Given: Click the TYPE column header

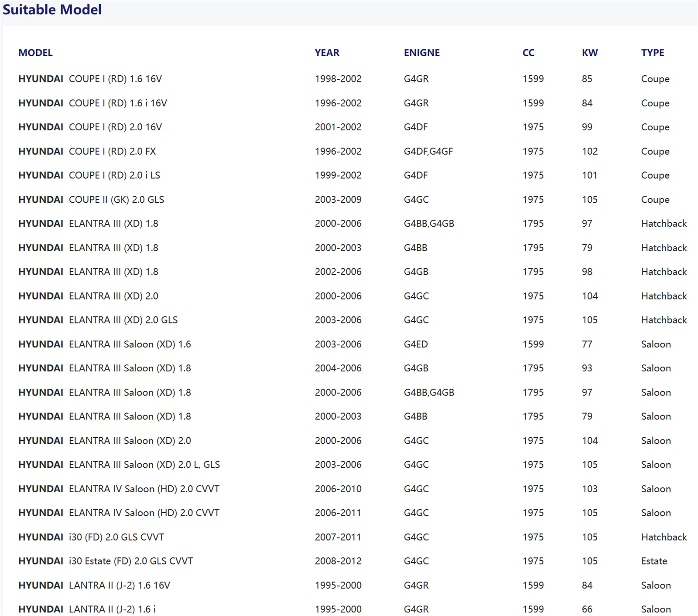Looking at the screenshot, I should pos(652,53).
